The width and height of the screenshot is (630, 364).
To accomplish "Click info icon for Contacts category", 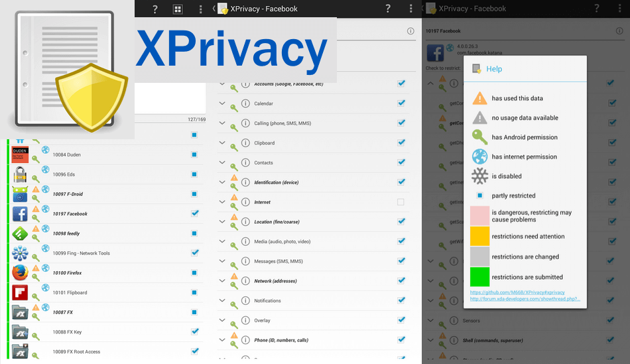I will (x=245, y=162).
